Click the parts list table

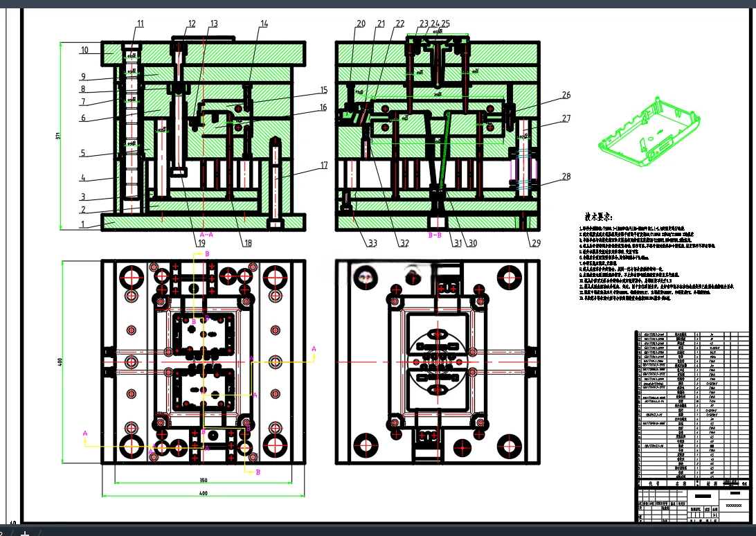tap(692, 405)
